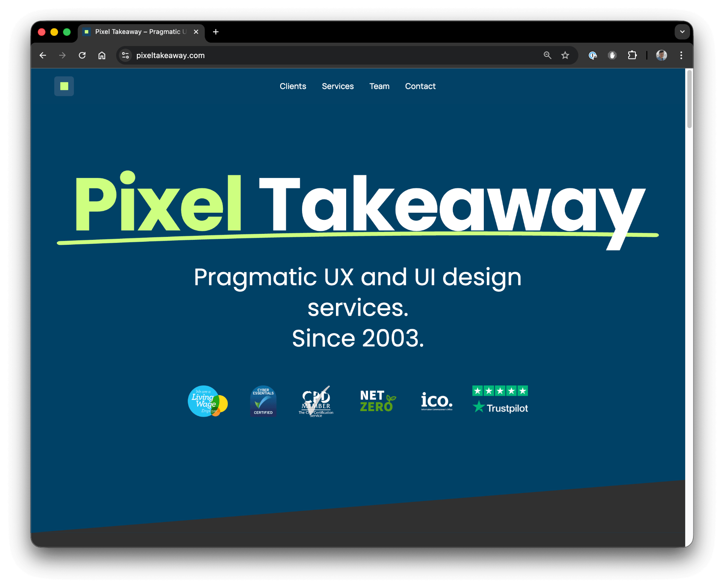Toggle the bookmark star for this page
The width and height of the screenshot is (724, 588).
(565, 55)
